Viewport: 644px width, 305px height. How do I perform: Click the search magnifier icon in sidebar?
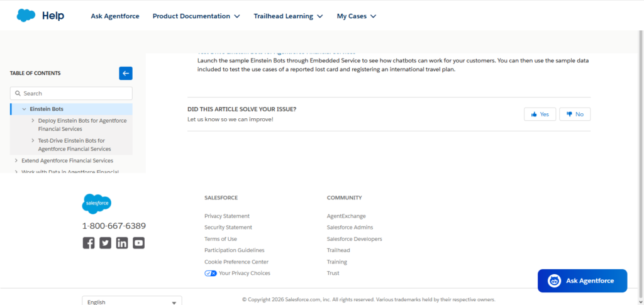[x=18, y=94]
